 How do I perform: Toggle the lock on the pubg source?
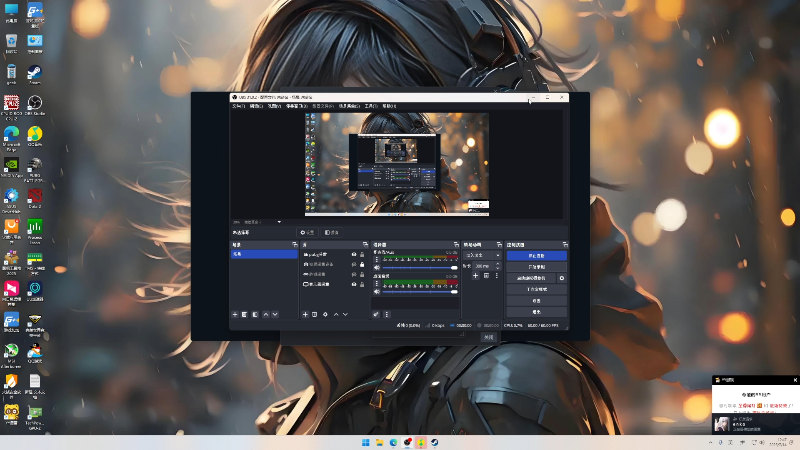pyautogui.click(x=362, y=254)
